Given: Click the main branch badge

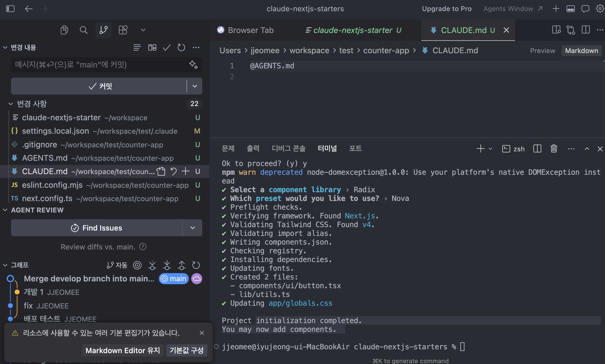Looking at the screenshot, I should tap(174, 279).
